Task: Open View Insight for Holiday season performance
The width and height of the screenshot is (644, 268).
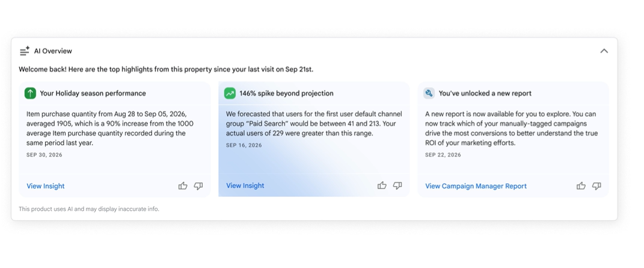Action: (x=46, y=186)
